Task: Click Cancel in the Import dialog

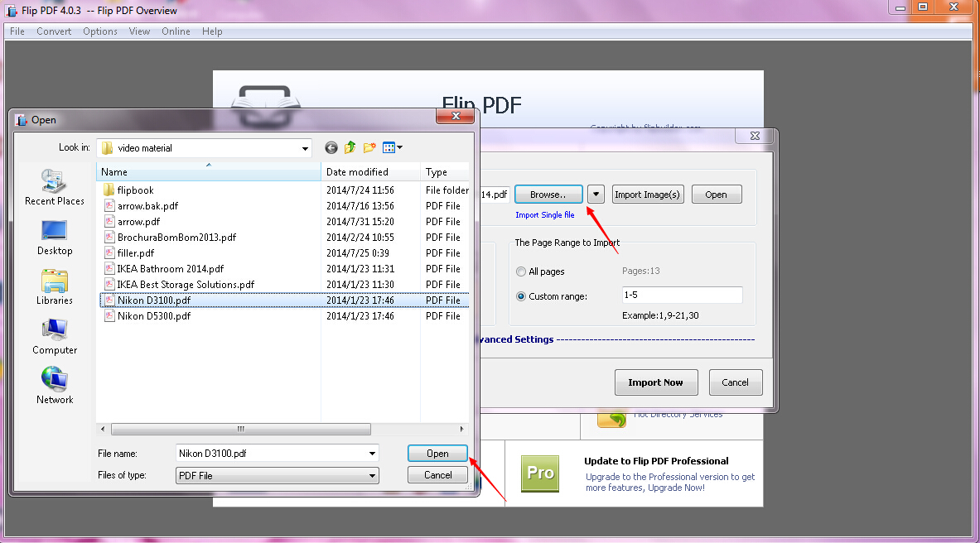Action: (x=735, y=382)
